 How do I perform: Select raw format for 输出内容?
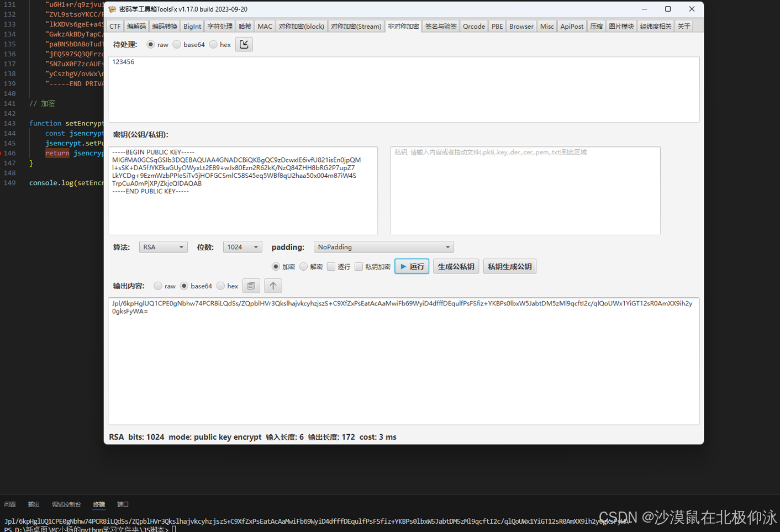158,286
